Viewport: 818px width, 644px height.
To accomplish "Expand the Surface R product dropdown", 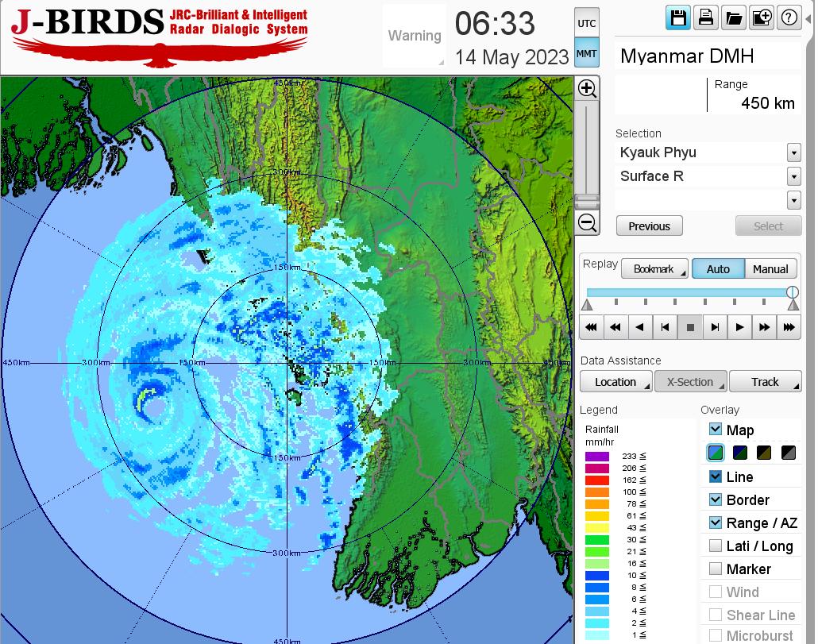I will [793, 176].
